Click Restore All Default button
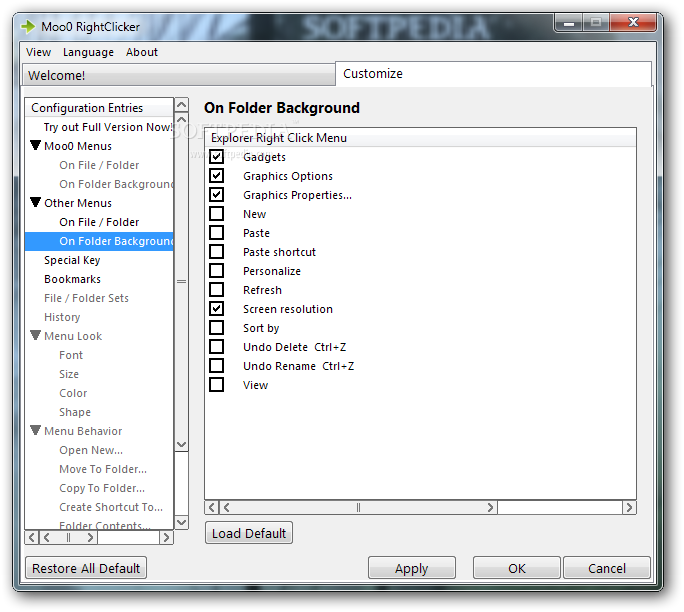 point(86,568)
